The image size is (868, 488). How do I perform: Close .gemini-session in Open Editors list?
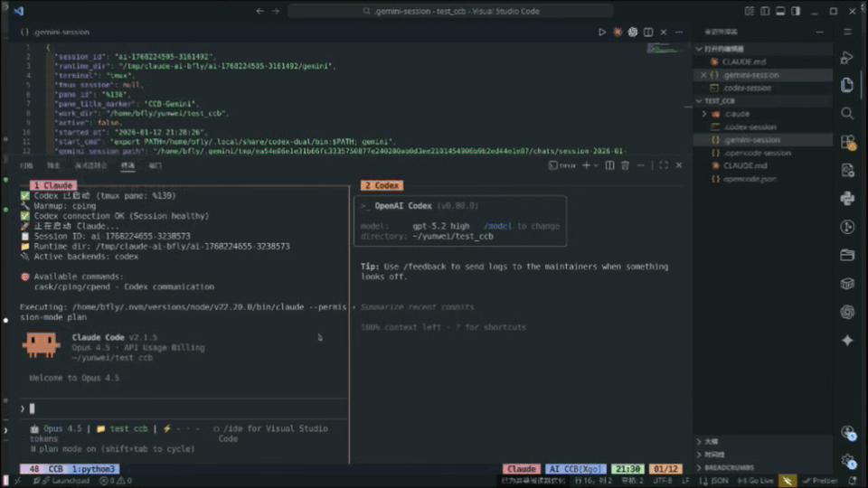tap(703, 75)
